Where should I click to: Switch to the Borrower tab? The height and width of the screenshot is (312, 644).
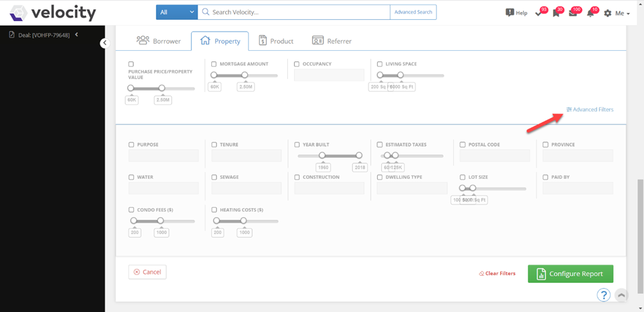[159, 41]
